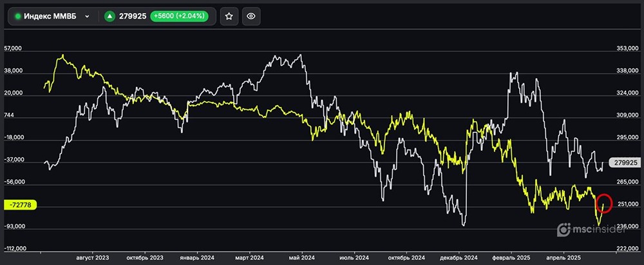Click the 744 left axis value
The image size is (644, 265).
point(8,115)
